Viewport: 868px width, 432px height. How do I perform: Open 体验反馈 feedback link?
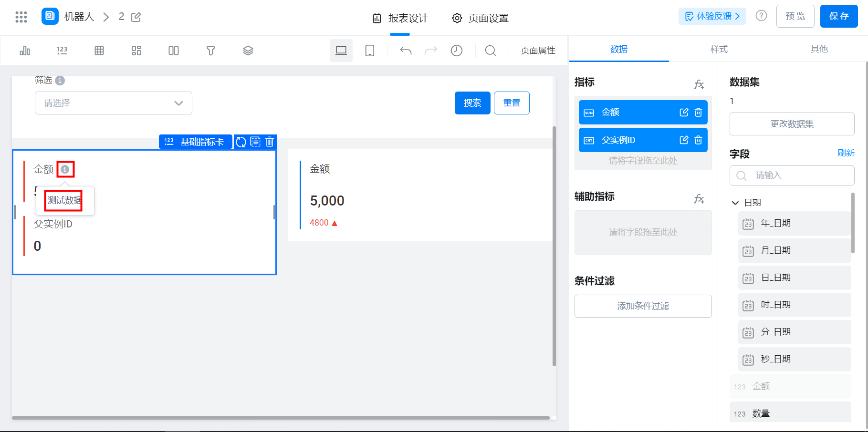click(712, 16)
